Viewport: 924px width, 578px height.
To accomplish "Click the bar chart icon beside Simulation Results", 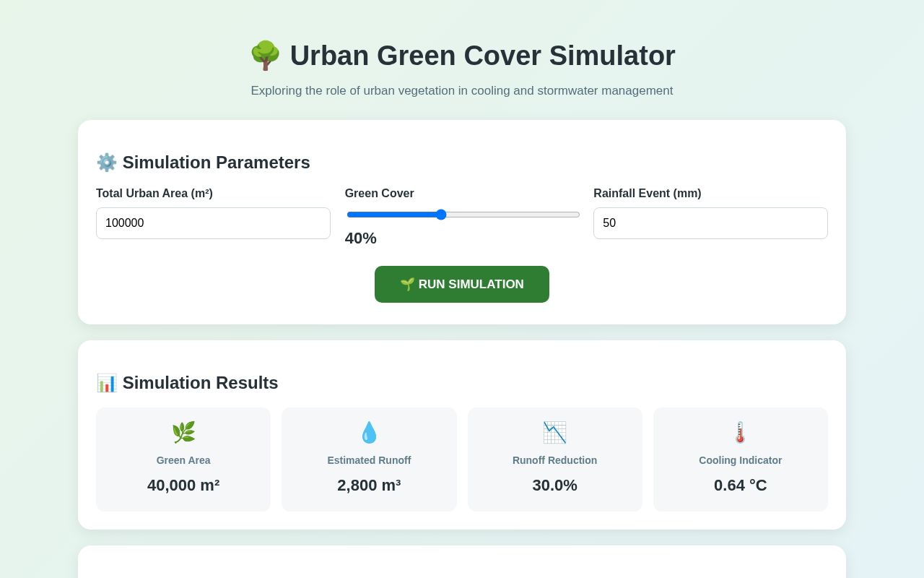I will pyautogui.click(x=107, y=383).
